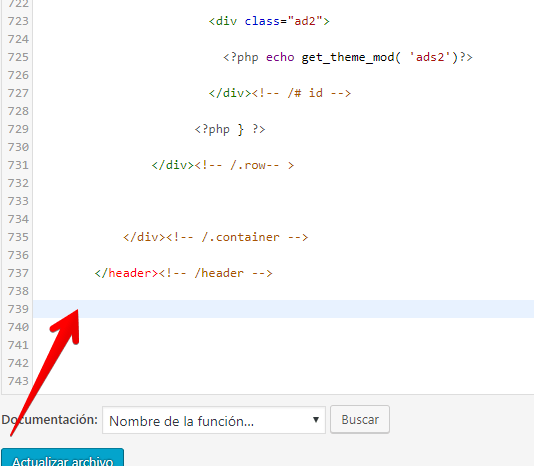
Task: Click the 'ads2' string on line 725
Action: tap(430, 57)
